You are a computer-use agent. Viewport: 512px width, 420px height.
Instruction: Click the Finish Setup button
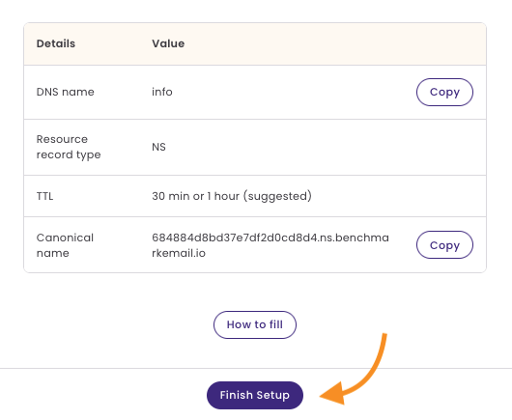coord(255,395)
